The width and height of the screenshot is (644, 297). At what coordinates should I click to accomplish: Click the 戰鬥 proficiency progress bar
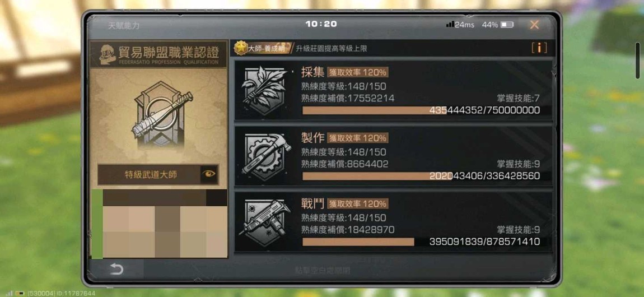tap(421, 242)
